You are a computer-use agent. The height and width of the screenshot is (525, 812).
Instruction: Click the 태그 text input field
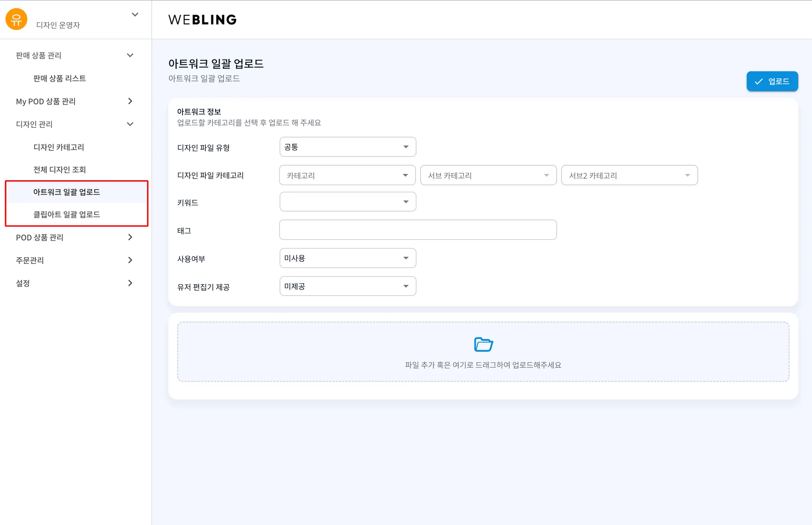(x=417, y=230)
